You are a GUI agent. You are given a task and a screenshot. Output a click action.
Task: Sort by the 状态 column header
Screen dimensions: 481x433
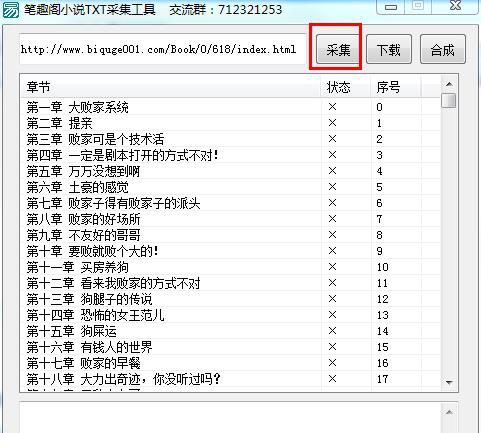coord(346,87)
